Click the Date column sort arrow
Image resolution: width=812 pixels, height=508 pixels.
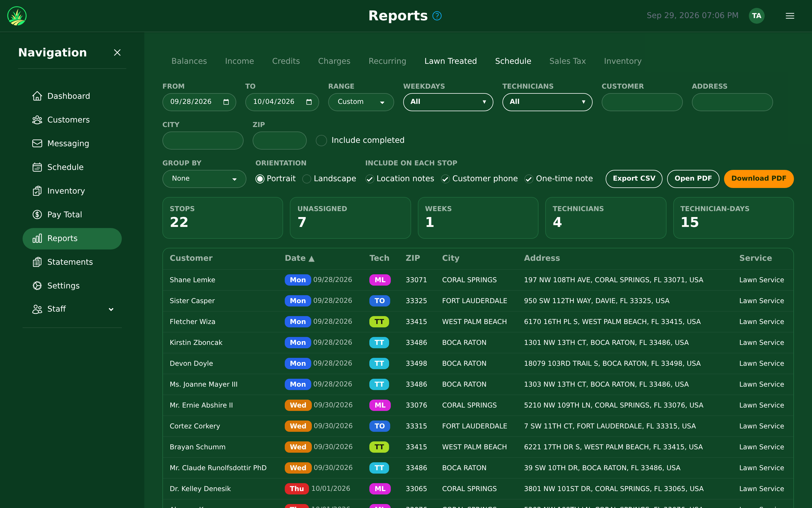[311, 258]
